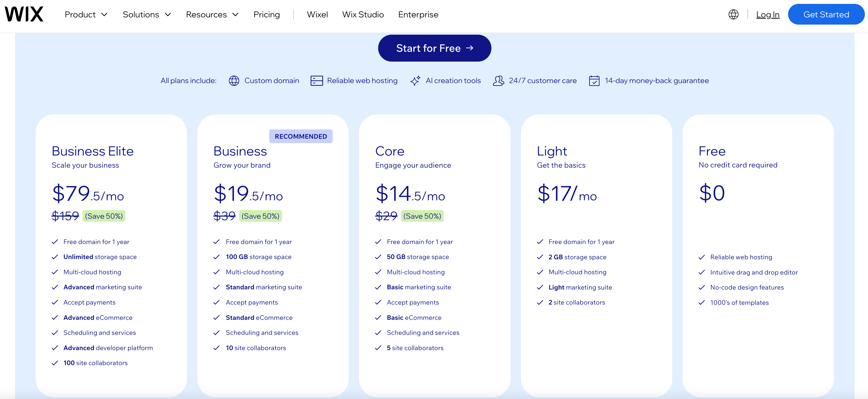Expand the Product dropdown chevron
Viewport: 868px width, 399px height.
[x=104, y=15]
